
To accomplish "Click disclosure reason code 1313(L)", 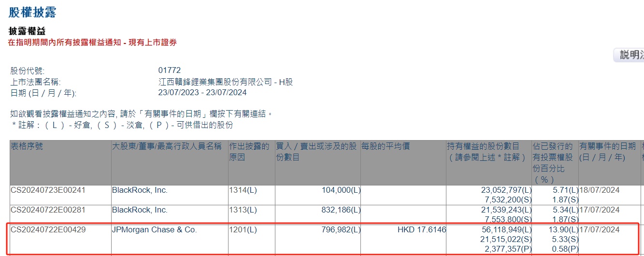I will pyautogui.click(x=243, y=210).
